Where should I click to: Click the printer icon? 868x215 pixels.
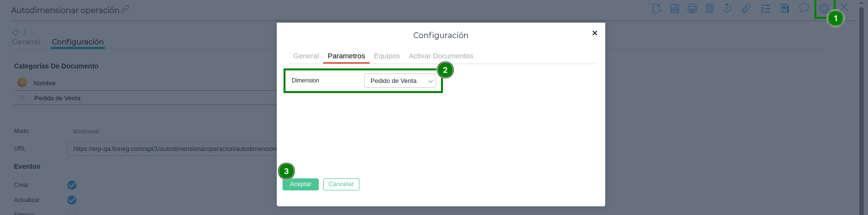pos(692,8)
